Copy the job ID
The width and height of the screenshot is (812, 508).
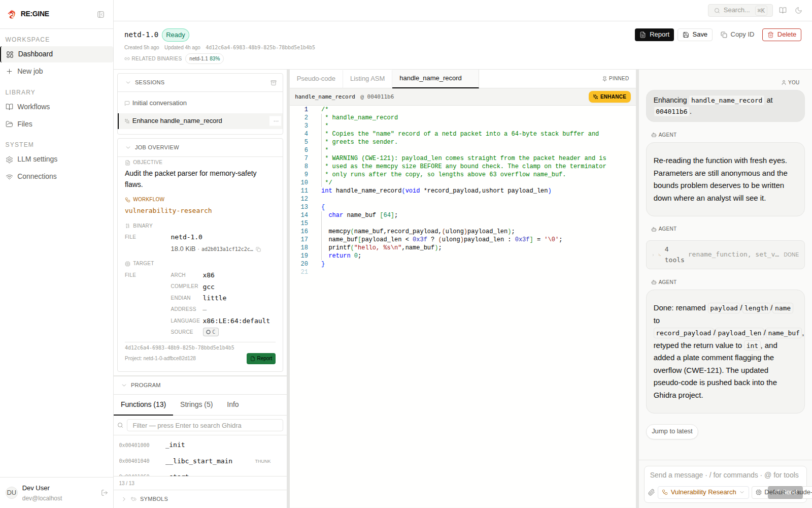coord(737,35)
